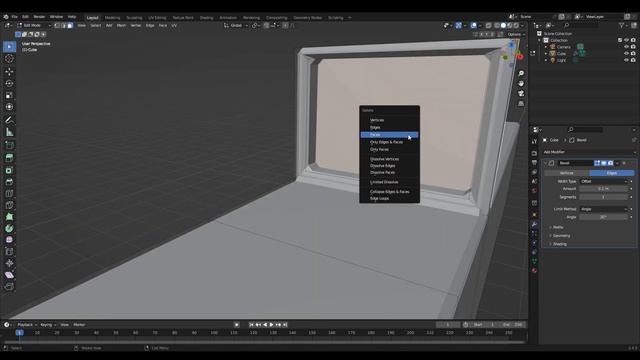Viewport: 640px width, 360px height.
Task: Select the Extrude Region tool
Action: (9, 158)
